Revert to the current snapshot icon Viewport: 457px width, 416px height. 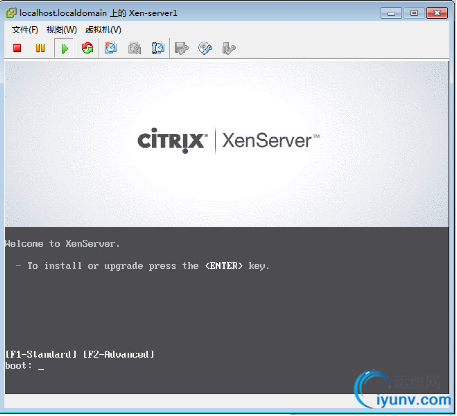(x=134, y=48)
